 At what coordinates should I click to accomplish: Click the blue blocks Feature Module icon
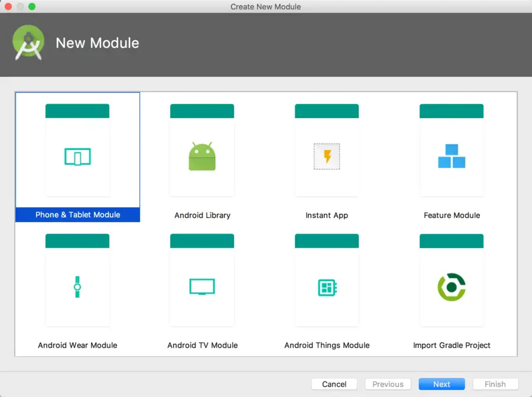(452, 155)
